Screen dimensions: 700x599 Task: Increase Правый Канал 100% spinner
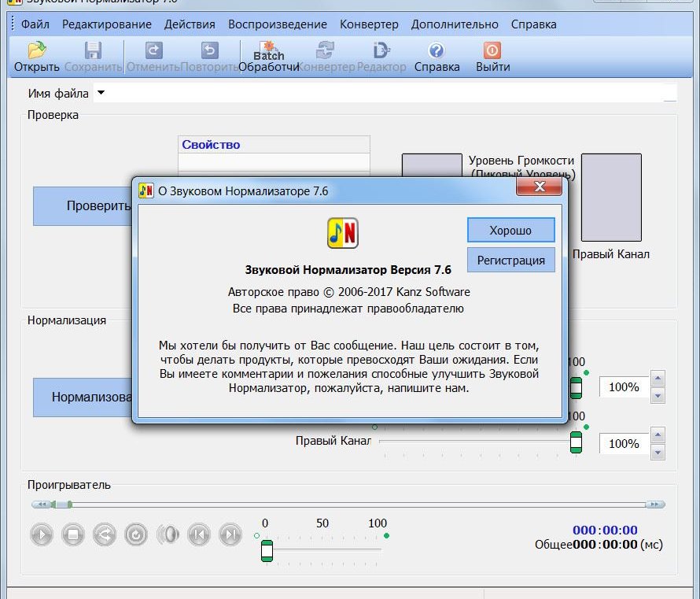coord(658,435)
